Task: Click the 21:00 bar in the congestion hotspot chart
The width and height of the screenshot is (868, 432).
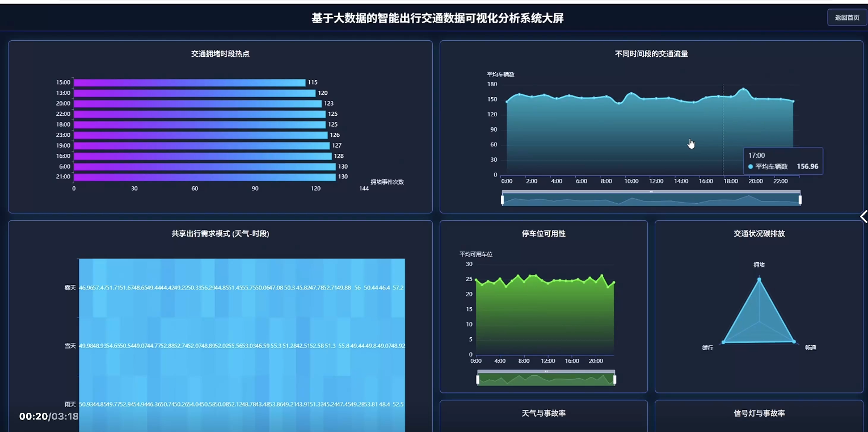Action: click(205, 177)
